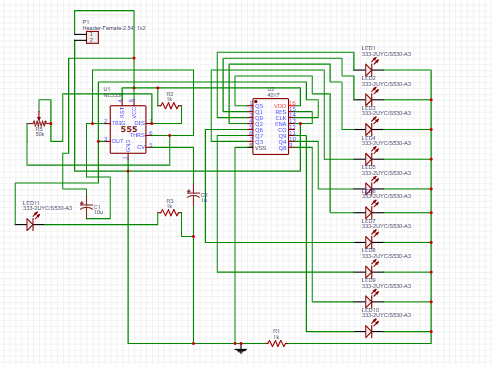Select the C2 capacitor symbol
This screenshot has width=492, height=365.
point(193,195)
